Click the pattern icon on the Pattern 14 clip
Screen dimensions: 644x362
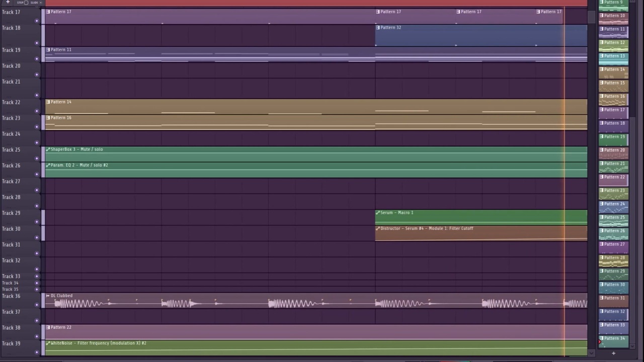point(48,102)
